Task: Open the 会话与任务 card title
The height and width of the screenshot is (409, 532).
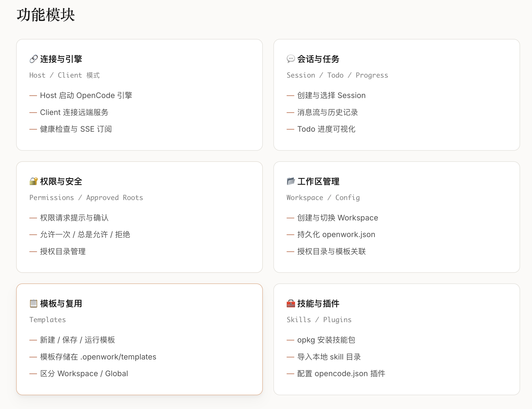Action: [x=318, y=59]
